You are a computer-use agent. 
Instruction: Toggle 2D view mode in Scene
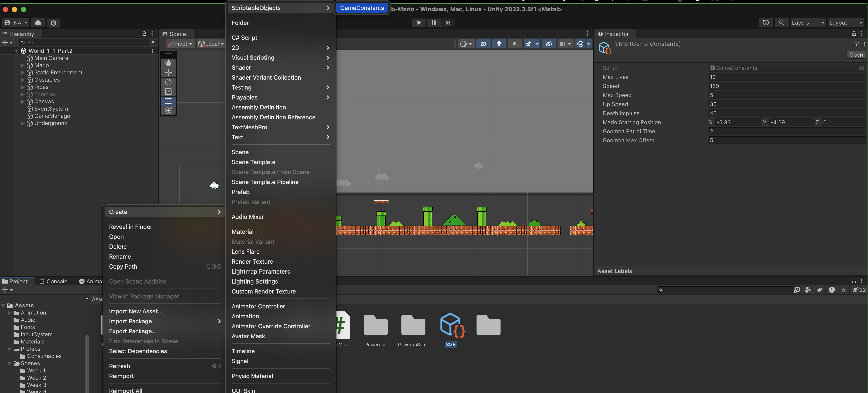(483, 44)
